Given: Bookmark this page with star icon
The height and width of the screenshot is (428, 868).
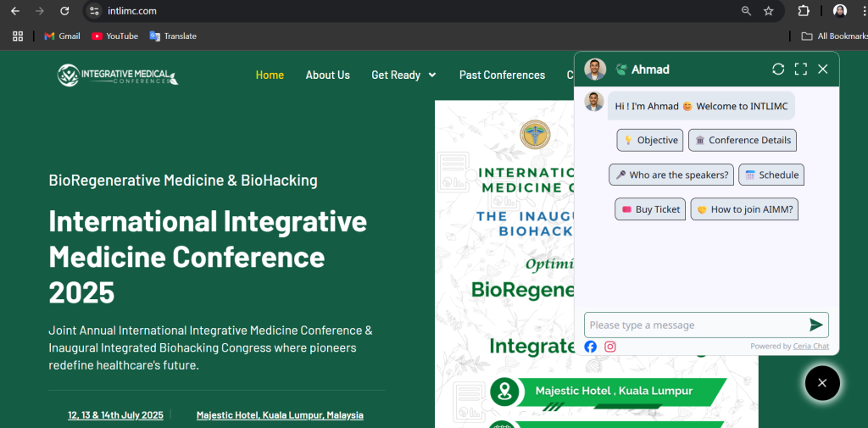Looking at the screenshot, I should pyautogui.click(x=769, y=11).
